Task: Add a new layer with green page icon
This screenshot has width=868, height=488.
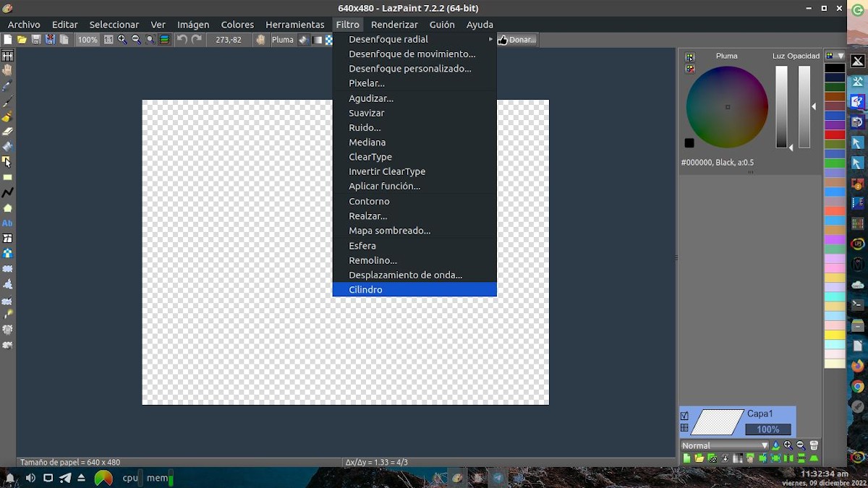Action: tap(686, 458)
